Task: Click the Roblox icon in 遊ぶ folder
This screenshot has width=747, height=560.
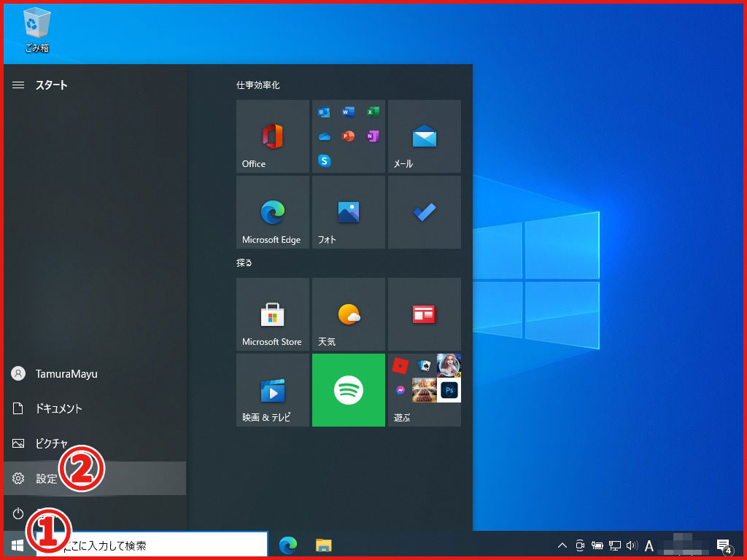Action: [x=400, y=366]
